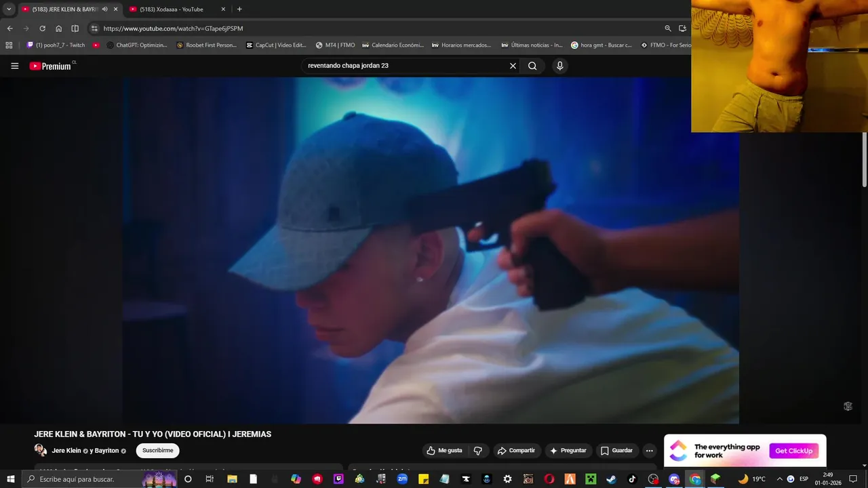The width and height of the screenshot is (868, 488).
Task: View site information icon in address bar
Action: pyautogui.click(x=94, y=28)
